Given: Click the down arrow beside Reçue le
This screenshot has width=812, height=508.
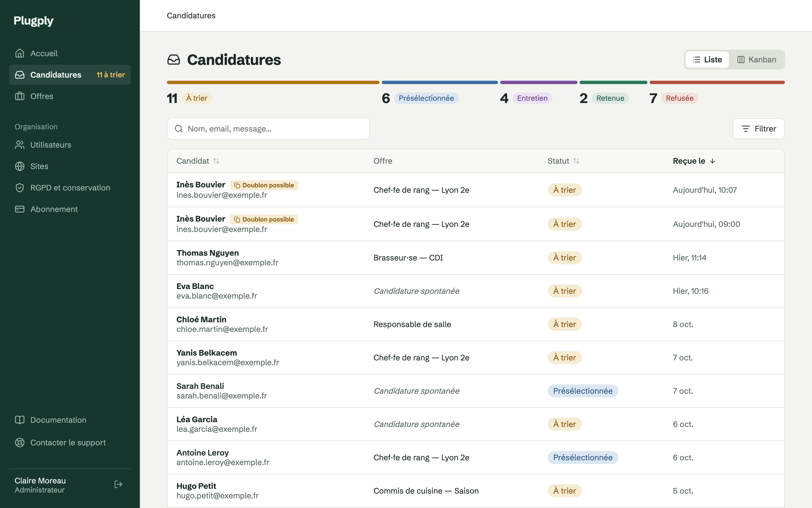Looking at the screenshot, I should 712,161.
